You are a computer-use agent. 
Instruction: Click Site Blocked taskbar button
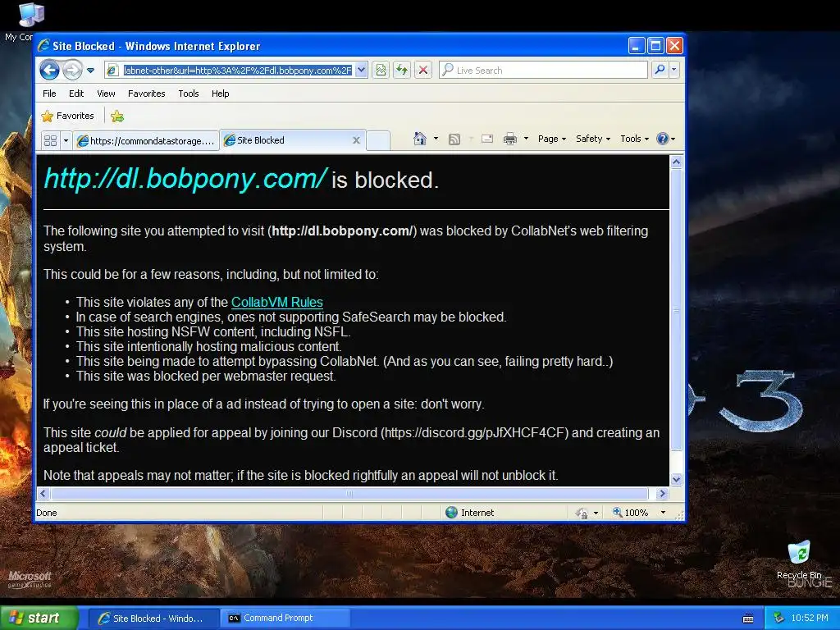[x=153, y=619]
